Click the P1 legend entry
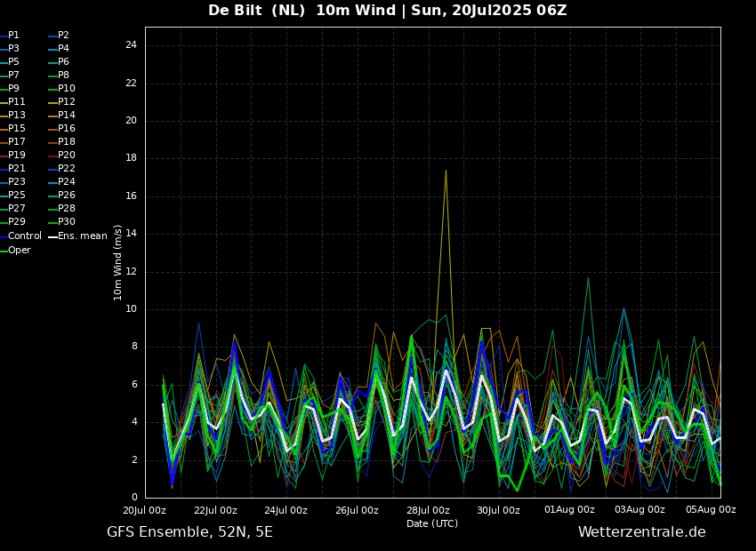756x551 pixels. coord(13,36)
